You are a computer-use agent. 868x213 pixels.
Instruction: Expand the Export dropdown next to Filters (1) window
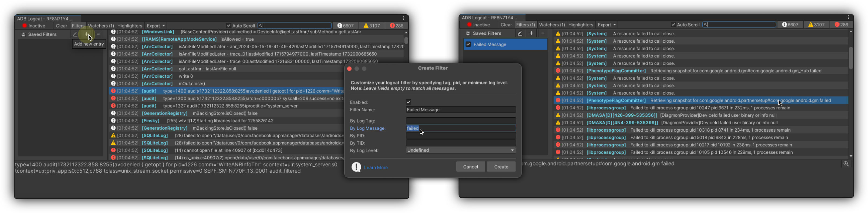click(607, 25)
